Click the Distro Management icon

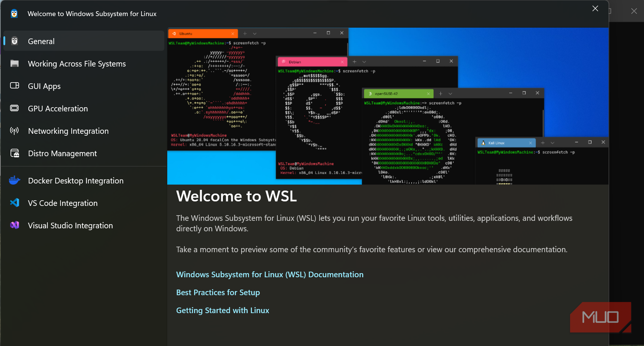pyautogui.click(x=15, y=153)
